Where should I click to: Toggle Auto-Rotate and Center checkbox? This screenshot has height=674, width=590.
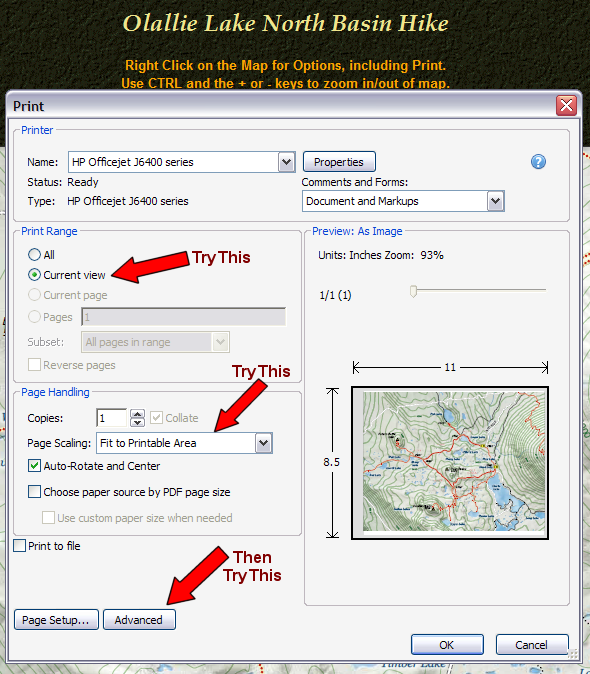(34, 466)
